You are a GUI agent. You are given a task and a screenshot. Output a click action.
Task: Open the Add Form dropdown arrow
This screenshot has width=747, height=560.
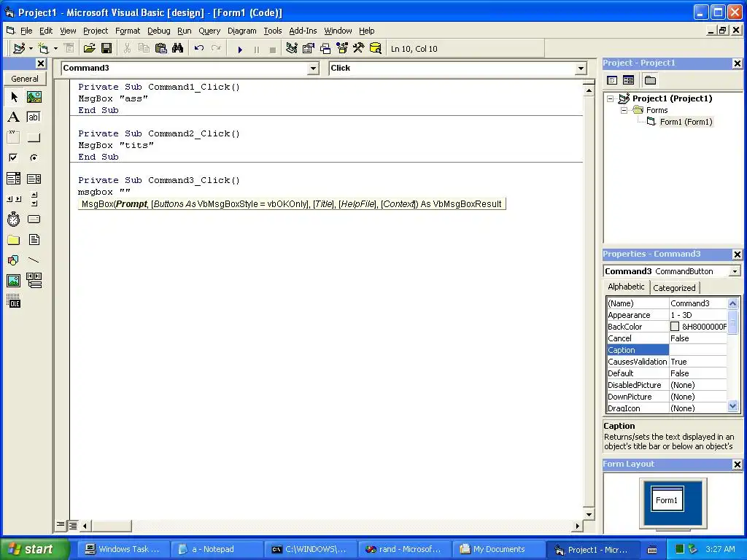coord(55,48)
